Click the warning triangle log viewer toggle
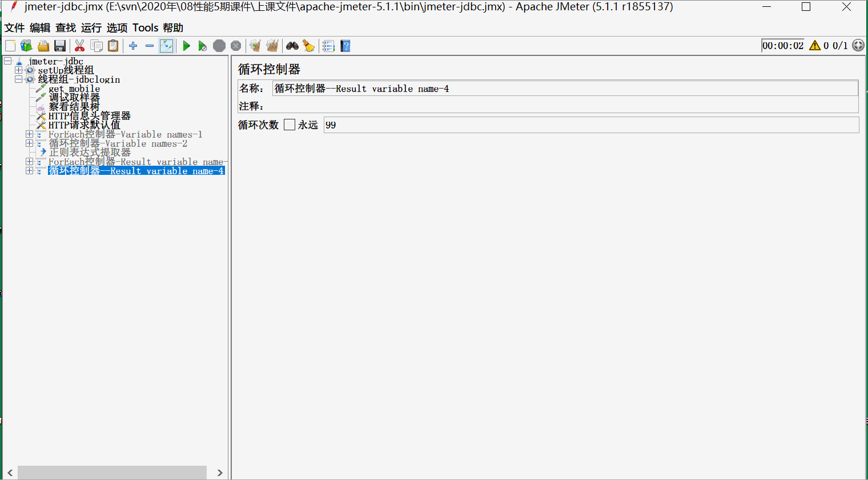This screenshot has height=480, width=868. [814, 46]
